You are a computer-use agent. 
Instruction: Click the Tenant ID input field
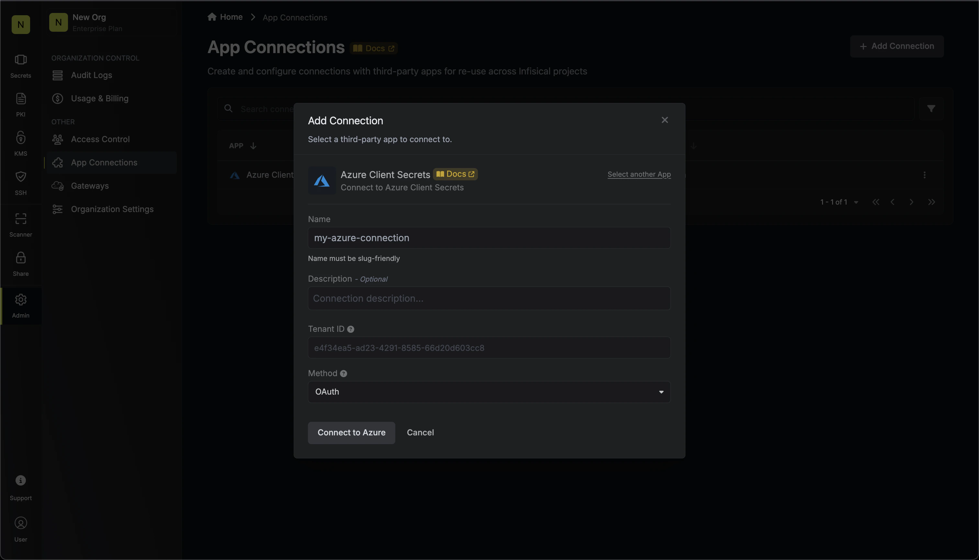[489, 348]
